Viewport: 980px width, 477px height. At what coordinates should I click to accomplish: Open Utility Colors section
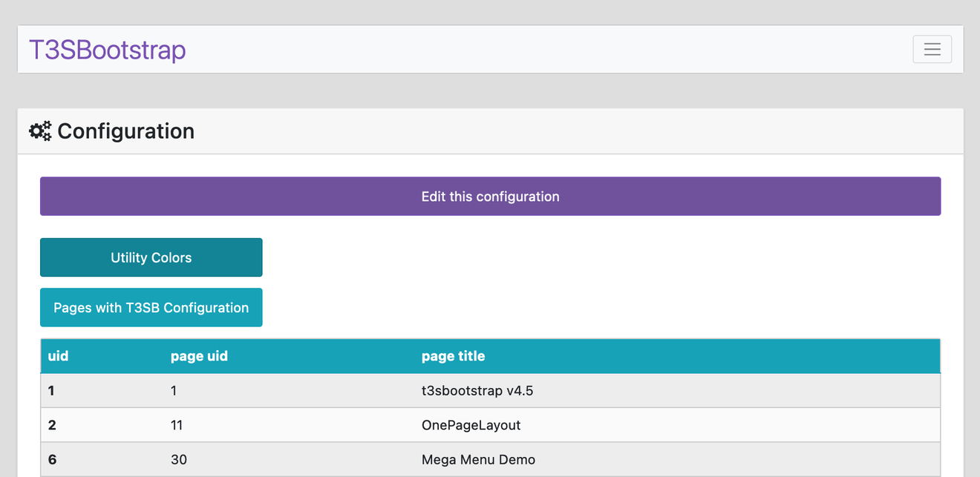point(151,257)
